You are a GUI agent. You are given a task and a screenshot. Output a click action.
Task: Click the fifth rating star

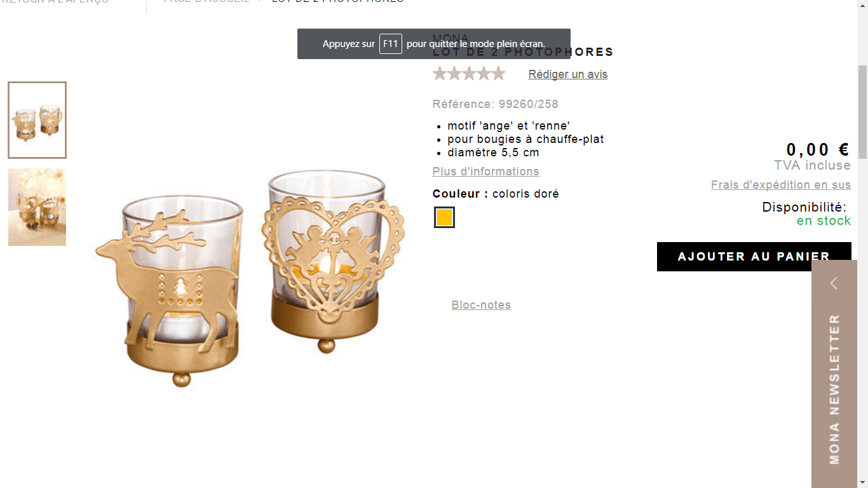pos(498,74)
